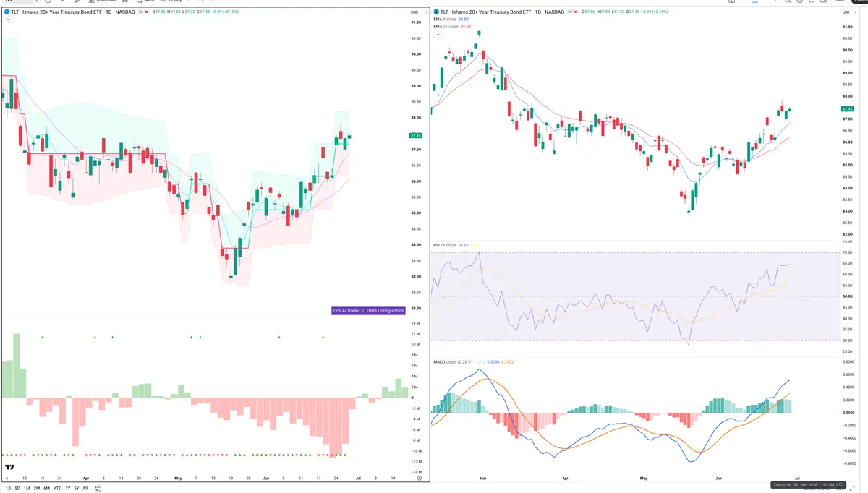Image resolution: width=868 pixels, height=493 pixels.
Task: Select the 3M time range
Action: click(37, 489)
